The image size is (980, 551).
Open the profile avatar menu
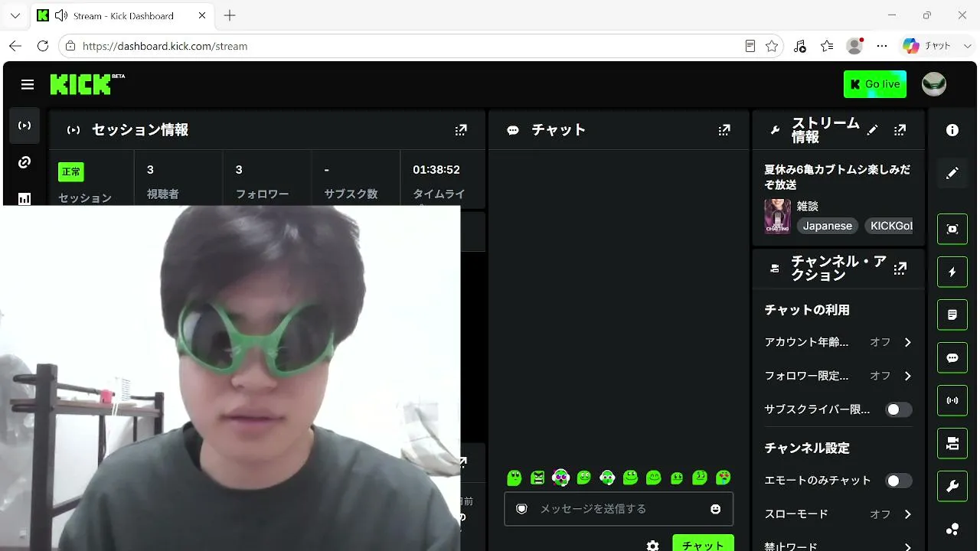coord(934,84)
